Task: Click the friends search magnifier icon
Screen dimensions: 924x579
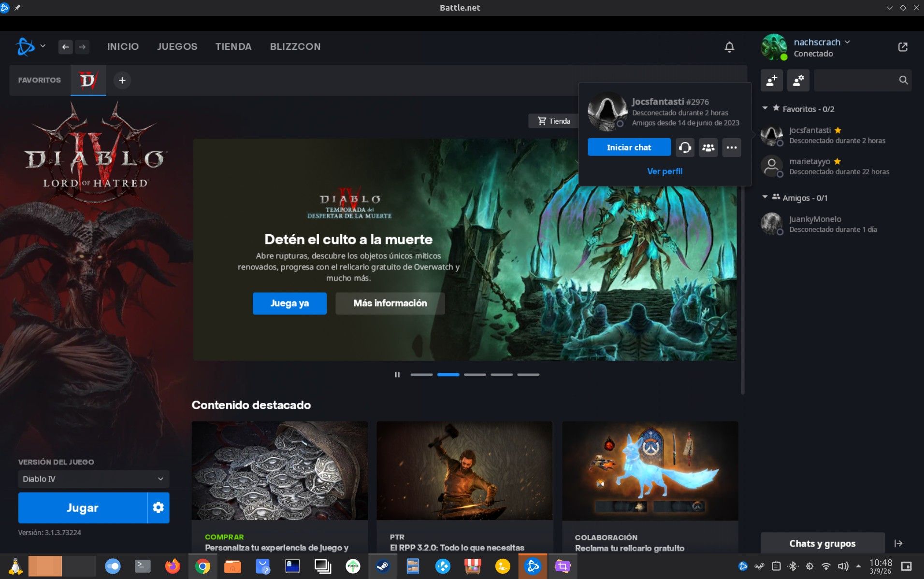Action: 903,80
